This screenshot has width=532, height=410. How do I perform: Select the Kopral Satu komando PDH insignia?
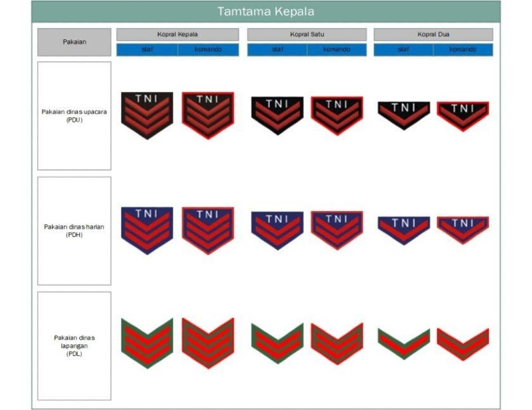point(337,231)
